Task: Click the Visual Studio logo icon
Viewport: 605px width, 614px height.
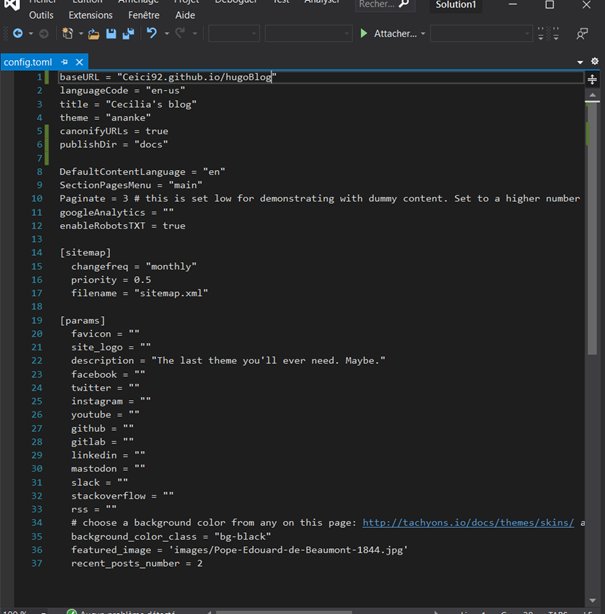Action: [11, 4]
